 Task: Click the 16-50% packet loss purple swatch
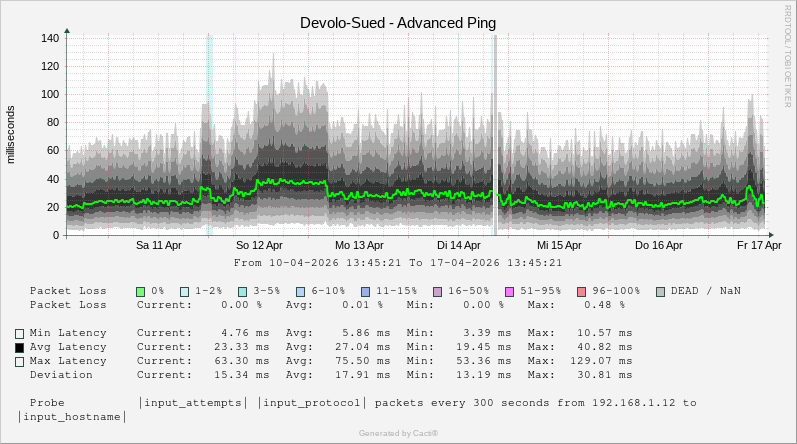437,291
